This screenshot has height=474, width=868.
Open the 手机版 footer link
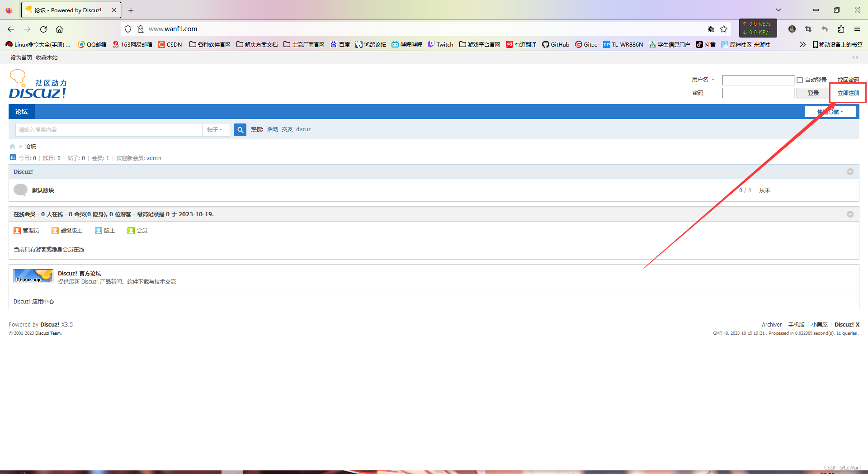click(x=797, y=325)
